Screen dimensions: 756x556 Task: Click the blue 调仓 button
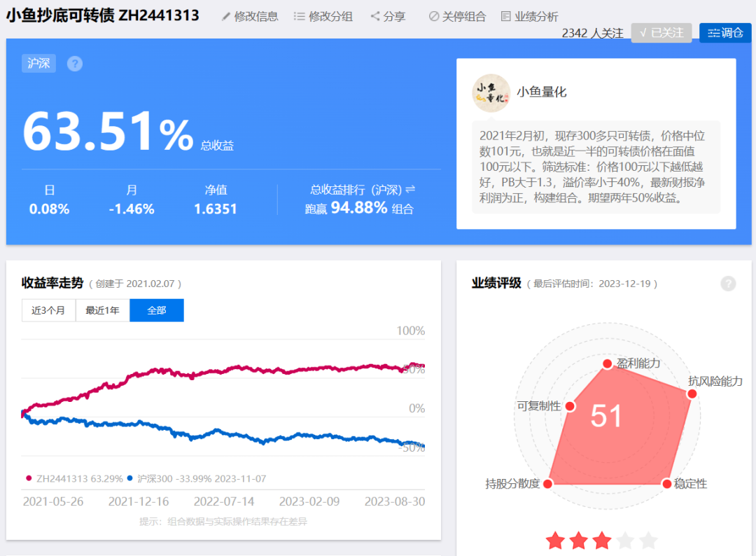tap(725, 33)
